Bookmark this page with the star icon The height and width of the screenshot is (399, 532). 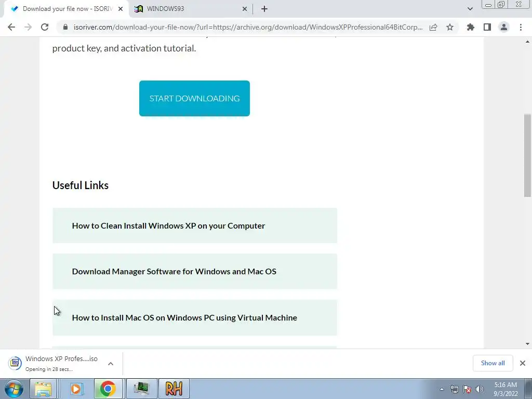click(450, 27)
